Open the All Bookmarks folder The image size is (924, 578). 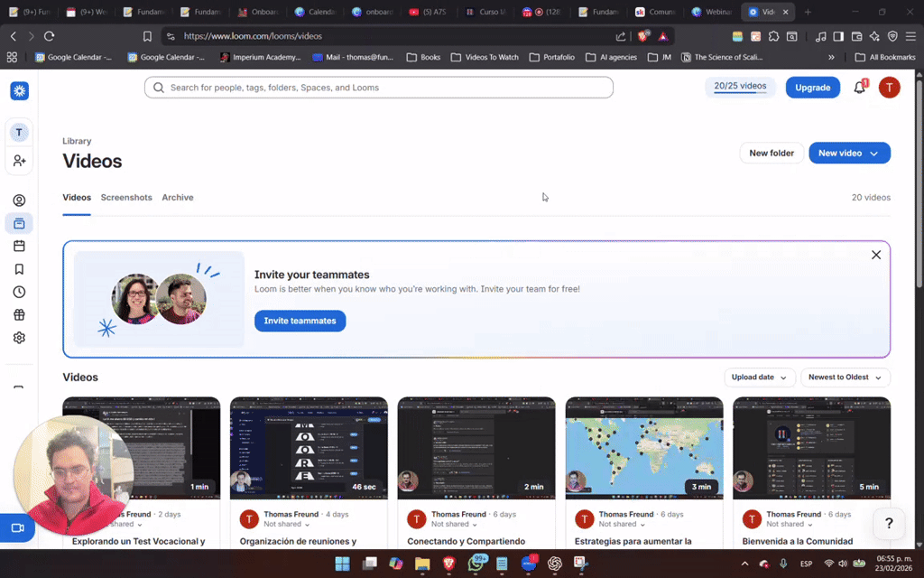(x=885, y=57)
